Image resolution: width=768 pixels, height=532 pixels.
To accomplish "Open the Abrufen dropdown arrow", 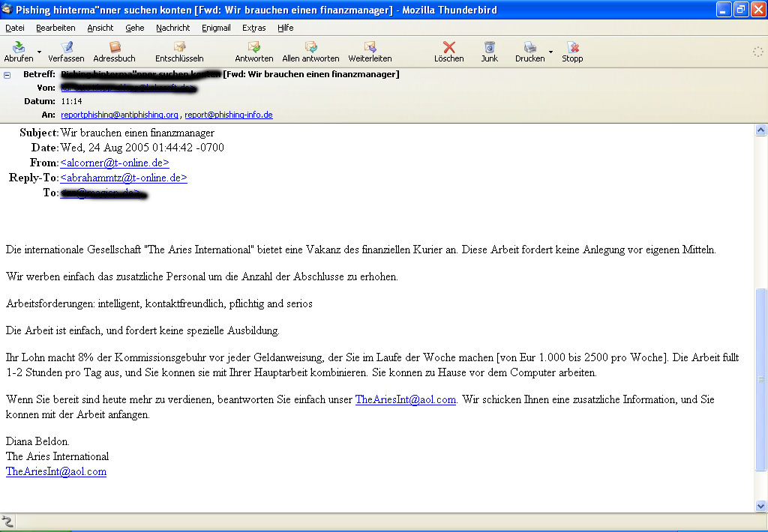I will click(x=39, y=52).
